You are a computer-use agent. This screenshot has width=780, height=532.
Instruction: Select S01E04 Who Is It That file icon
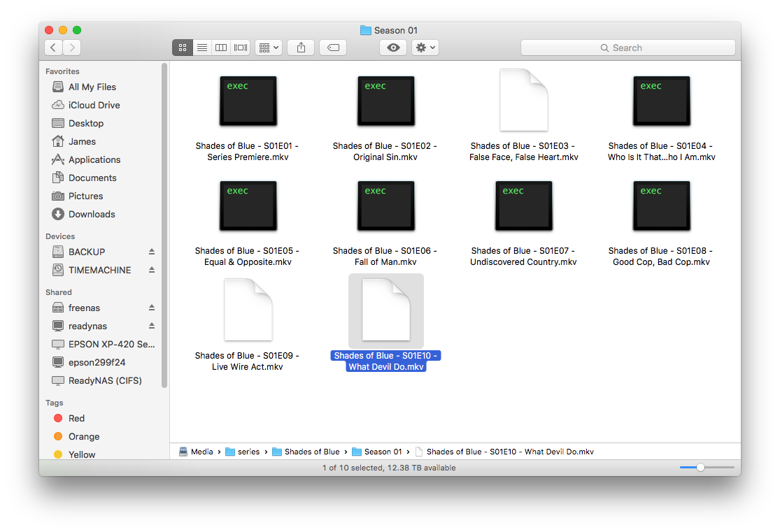point(662,101)
